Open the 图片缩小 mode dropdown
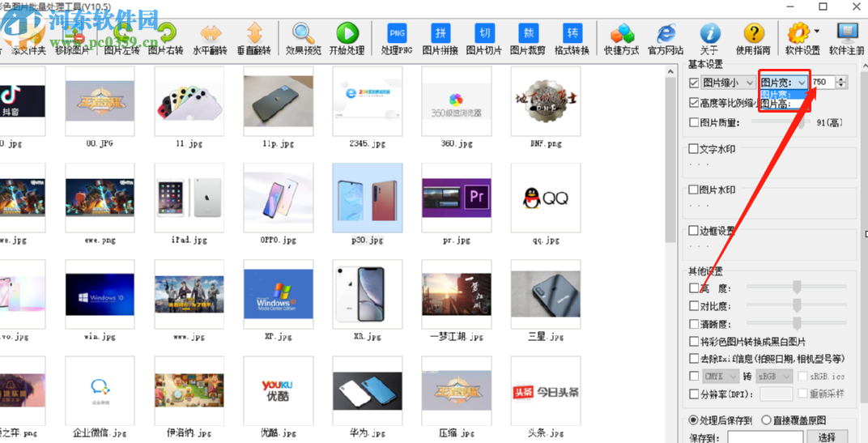 click(729, 83)
